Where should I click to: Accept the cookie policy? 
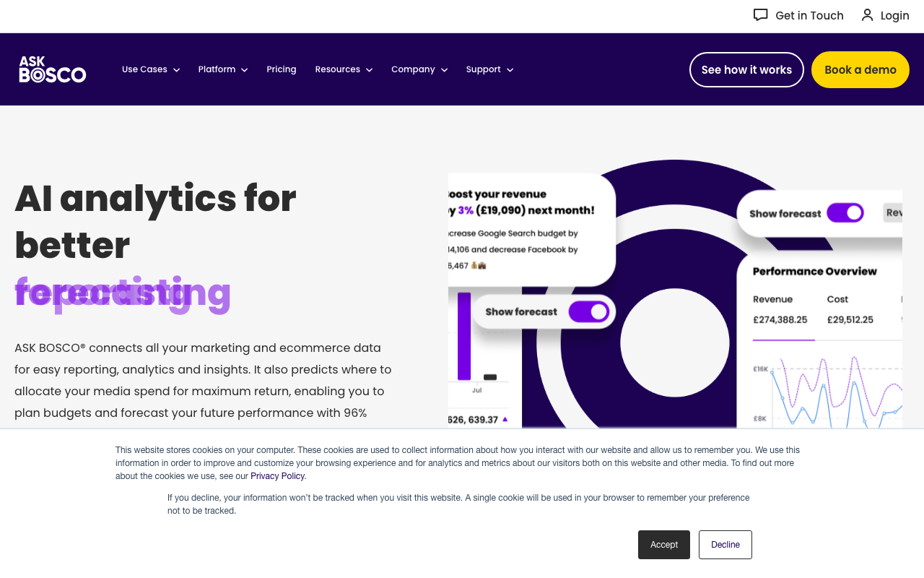click(x=663, y=545)
